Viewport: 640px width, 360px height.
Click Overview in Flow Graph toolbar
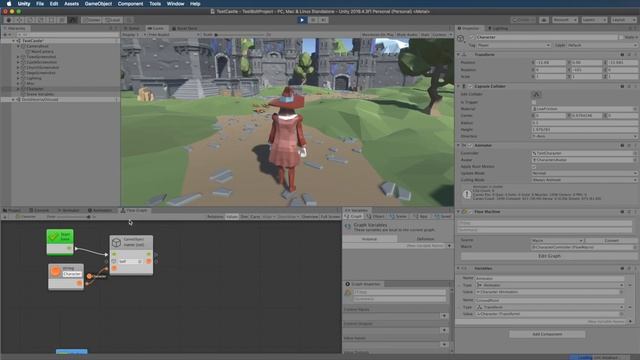(310, 217)
